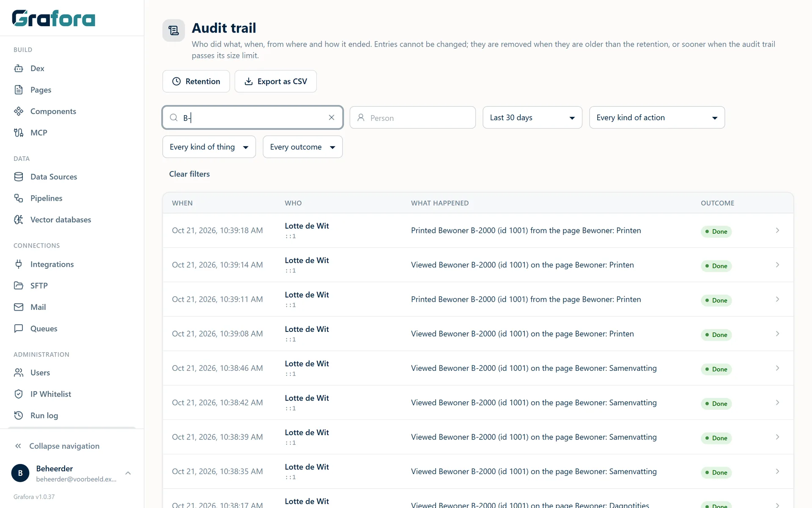Click the Queues chat bubble icon
This screenshot has width=812, height=508.
[19, 329]
